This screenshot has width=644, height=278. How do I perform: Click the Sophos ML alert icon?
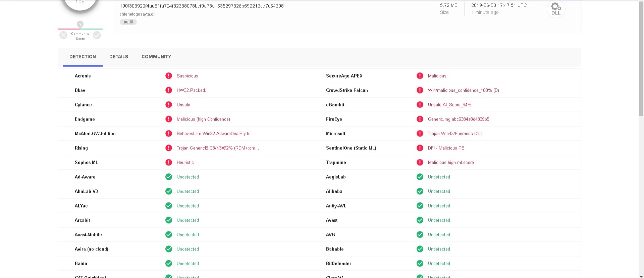[x=169, y=163]
